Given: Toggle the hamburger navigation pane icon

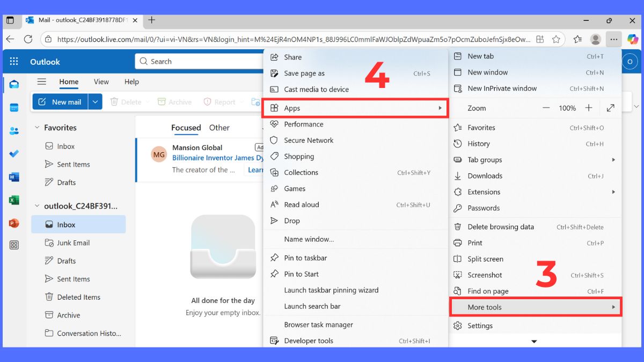Looking at the screenshot, I should (x=41, y=82).
